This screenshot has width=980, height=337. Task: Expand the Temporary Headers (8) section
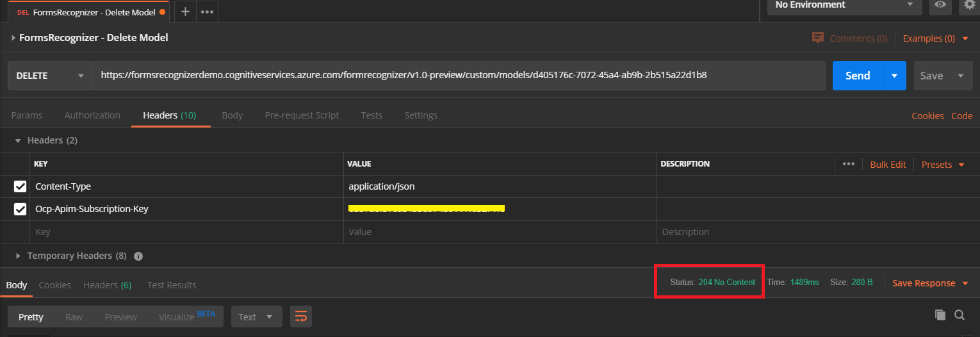19,256
